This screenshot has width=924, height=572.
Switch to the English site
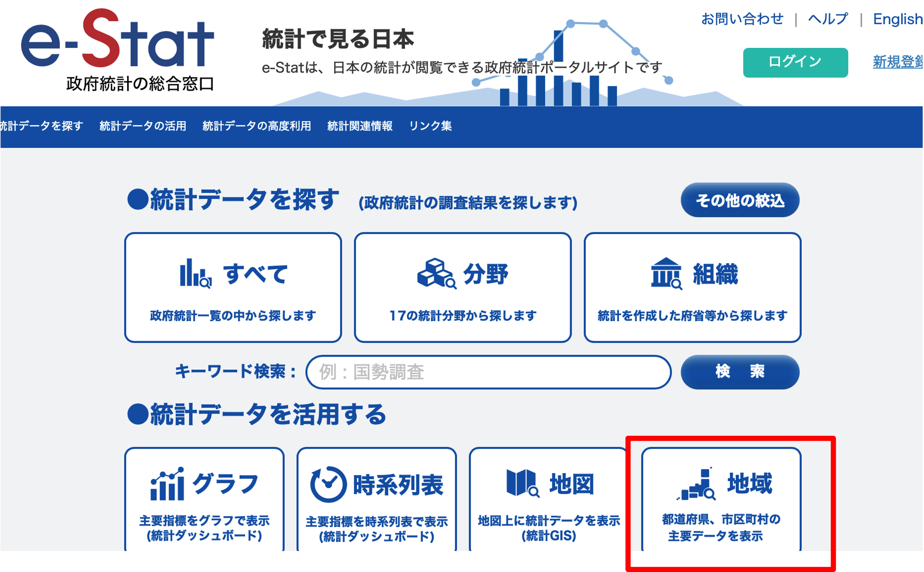[x=898, y=19]
